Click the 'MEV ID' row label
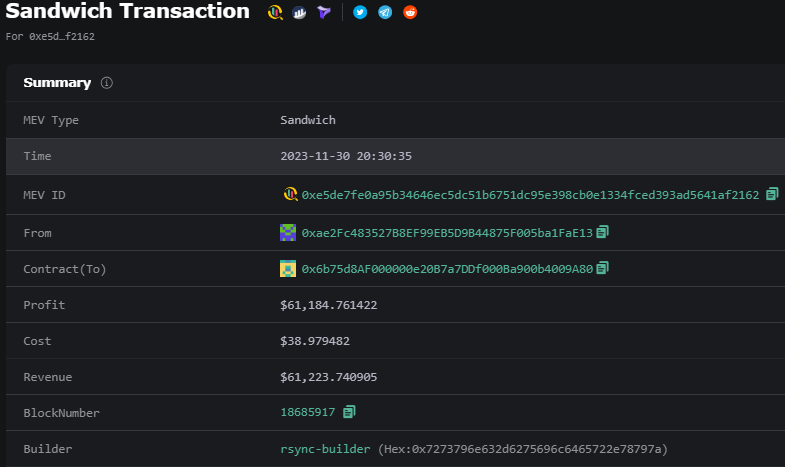 click(x=44, y=195)
